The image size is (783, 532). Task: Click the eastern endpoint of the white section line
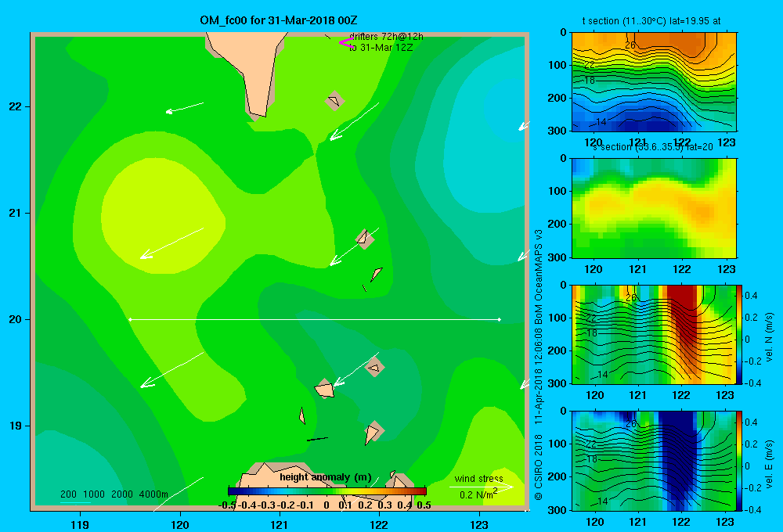click(x=499, y=319)
